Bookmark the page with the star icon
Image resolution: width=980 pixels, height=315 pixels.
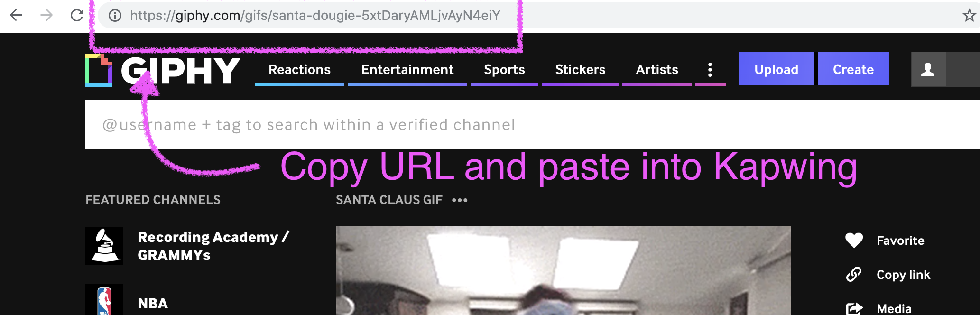click(x=969, y=16)
